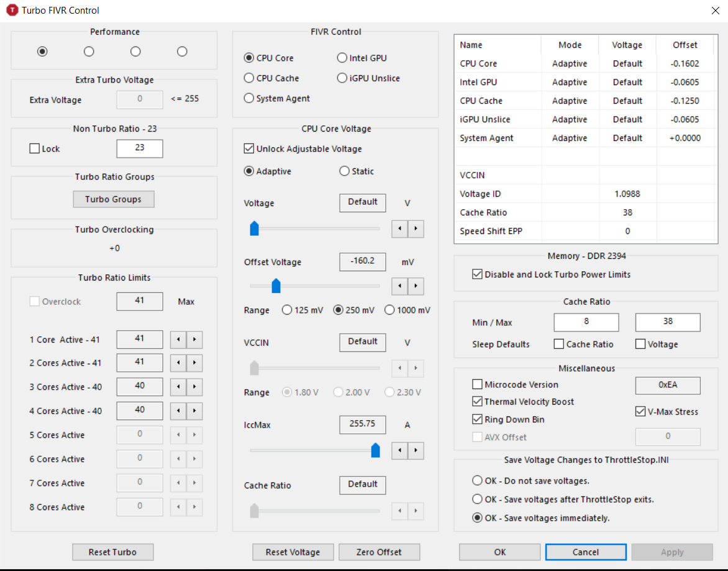Viewport: 728px width, 571px height.
Task: Select the second Performance profile radio button
Action: (89, 52)
